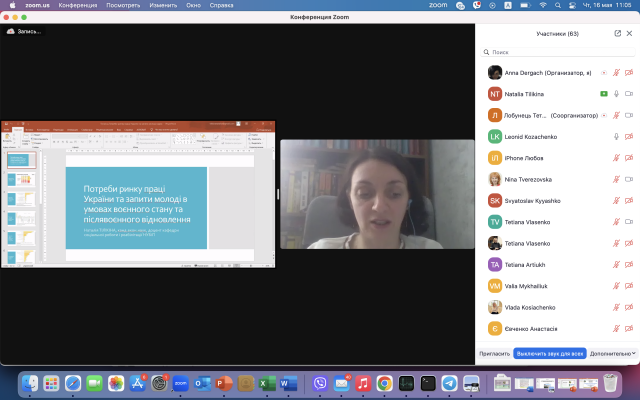The width and height of the screenshot is (640, 400).
Task: Open the Конференция menu
Action: (x=78, y=5)
